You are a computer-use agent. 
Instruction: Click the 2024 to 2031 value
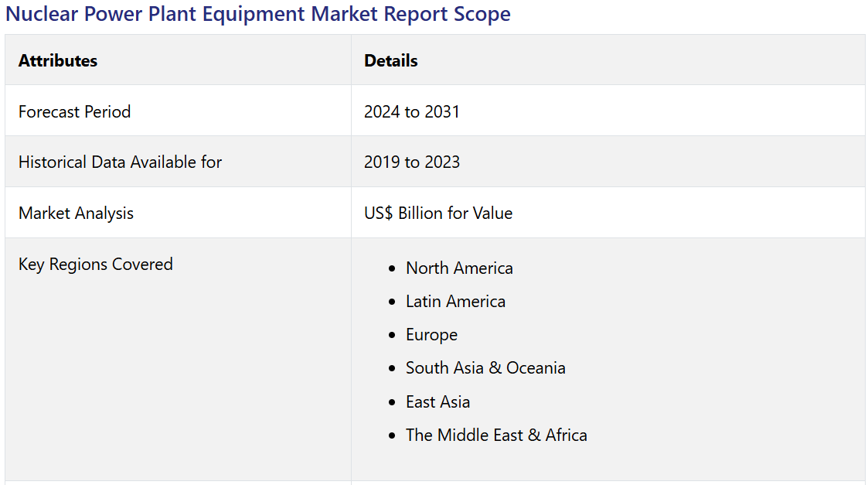(412, 111)
